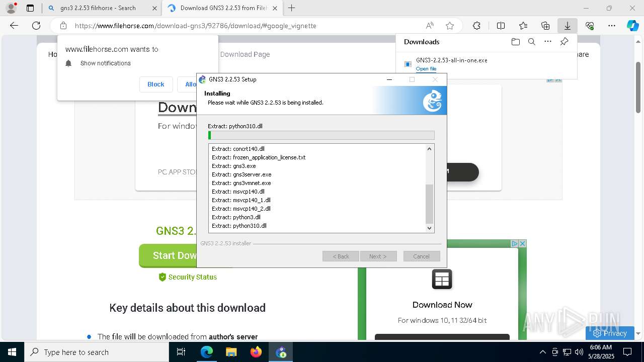
Task: Launch Firefox from the taskbar
Action: click(256, 352)
